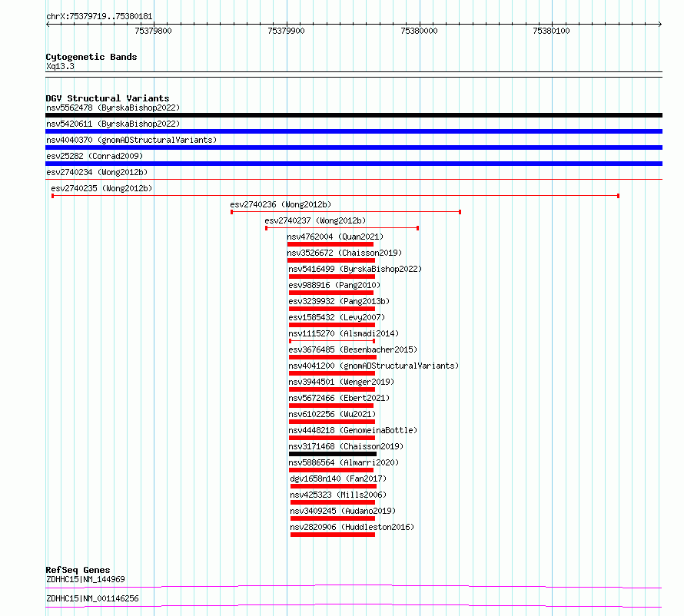Viewport: 684px width, 616px height.
Task: Select nsv425323 (Mills2006) label
Action: tap(338, 495)
